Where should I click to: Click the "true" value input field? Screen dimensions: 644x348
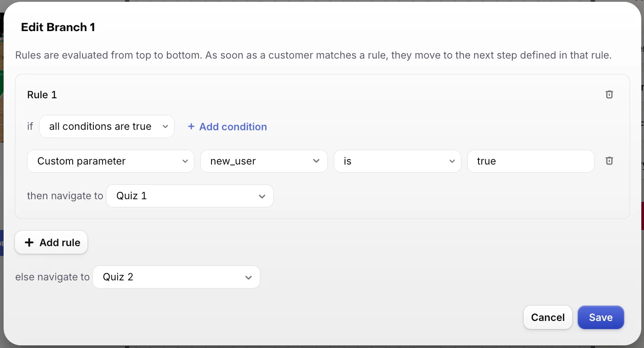530,161
